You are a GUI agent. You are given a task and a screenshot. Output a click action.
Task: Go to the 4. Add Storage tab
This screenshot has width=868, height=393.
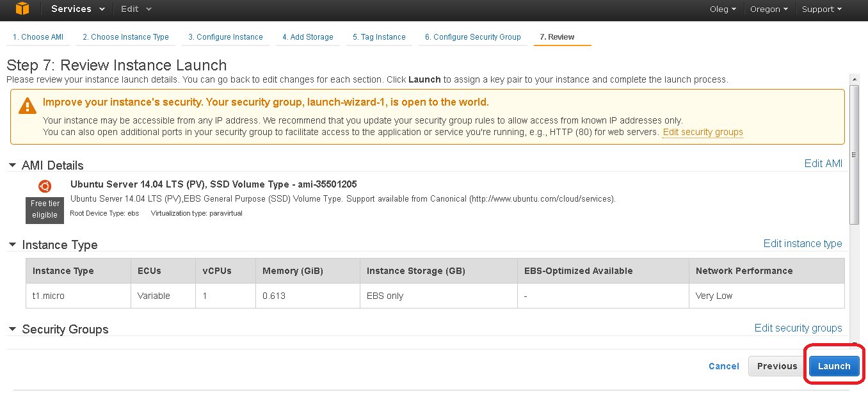[x=308, y=37]
